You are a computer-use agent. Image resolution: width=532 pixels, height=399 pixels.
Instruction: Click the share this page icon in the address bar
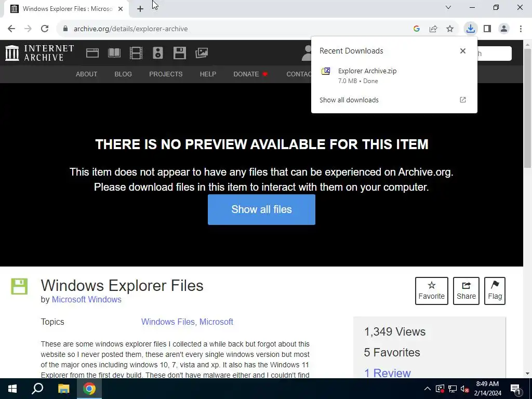(x=433, y=29)
